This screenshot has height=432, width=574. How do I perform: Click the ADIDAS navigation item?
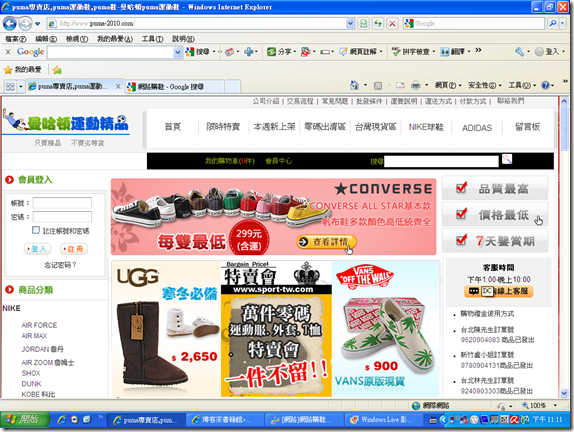click(x=477, y=128)
